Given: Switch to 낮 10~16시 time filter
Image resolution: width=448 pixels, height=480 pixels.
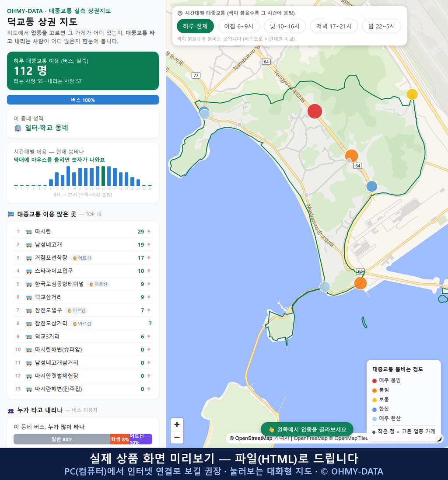Looking at the screenshot, I should (285, 26).
